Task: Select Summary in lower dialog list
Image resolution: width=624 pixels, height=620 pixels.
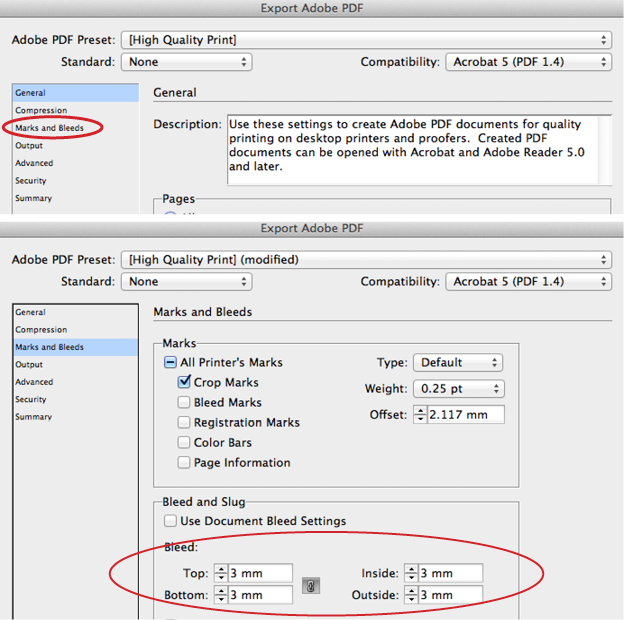Action: point(76,417)
